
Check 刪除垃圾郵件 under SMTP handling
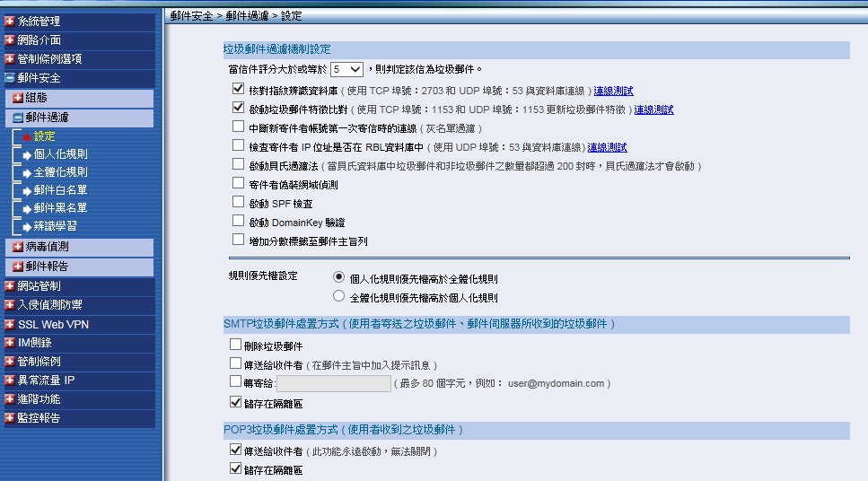point(235,345)
